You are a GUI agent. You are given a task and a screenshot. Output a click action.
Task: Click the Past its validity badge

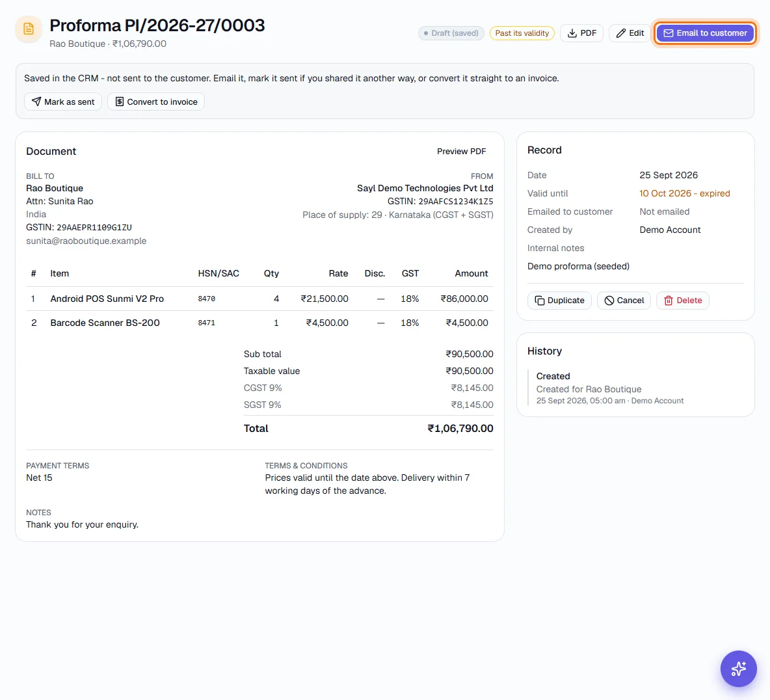click(522, 33)
